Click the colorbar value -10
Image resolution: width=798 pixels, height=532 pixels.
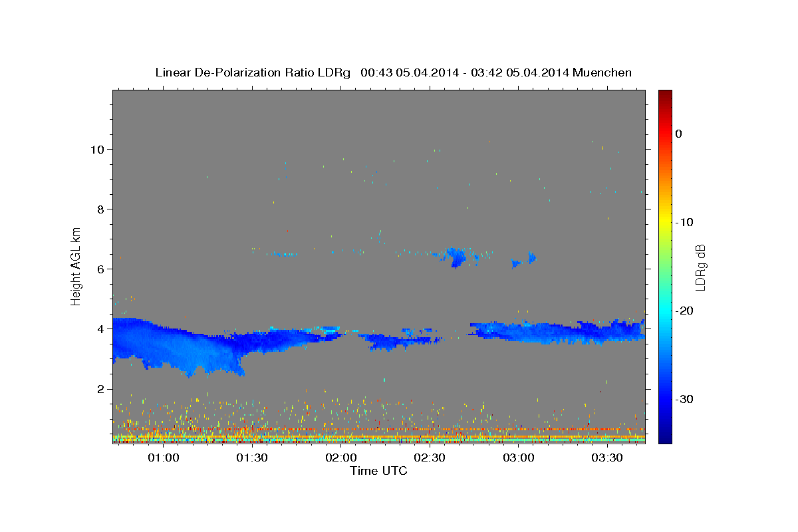[x=685, y=222]
